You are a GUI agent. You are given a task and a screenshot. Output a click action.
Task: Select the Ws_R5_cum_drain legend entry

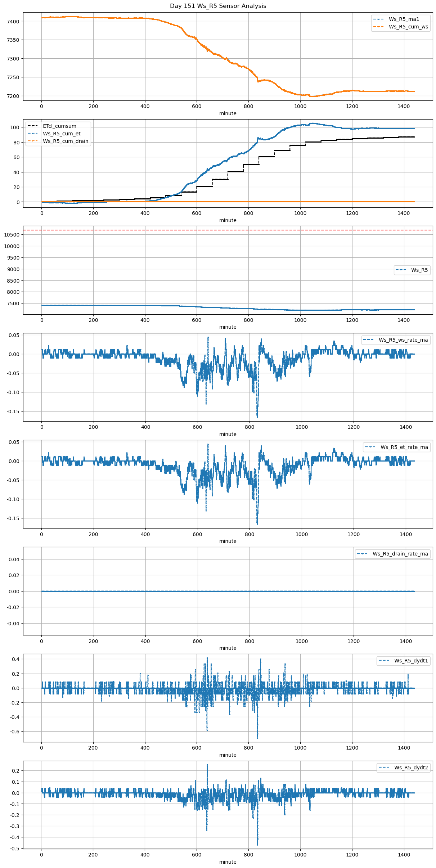coord(66,141)
